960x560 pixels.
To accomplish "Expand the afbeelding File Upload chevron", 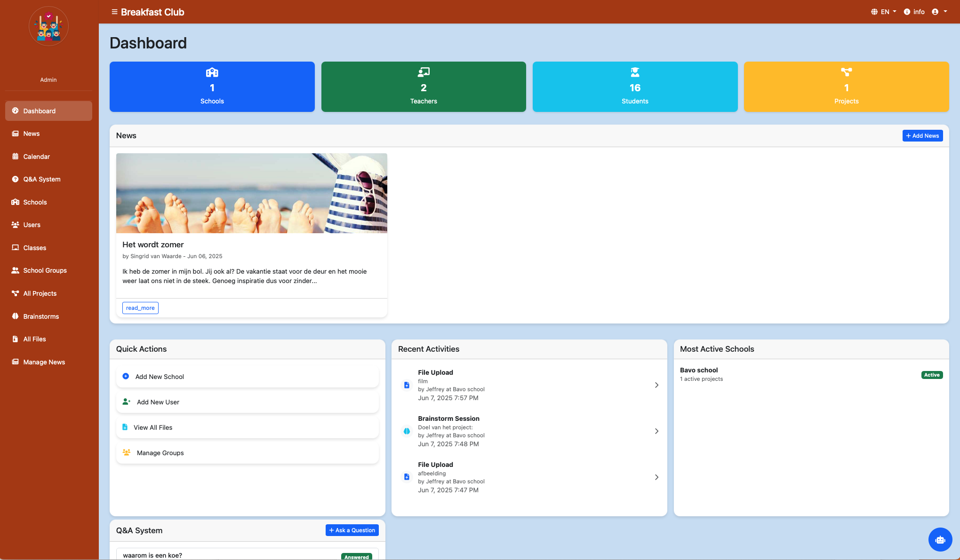I will pos(656,477).
